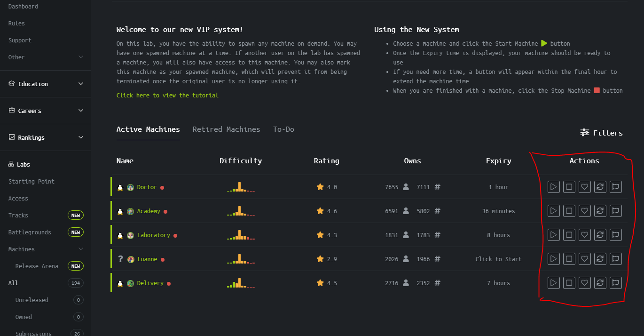Stop the Academy machine with square icon
644x336 pixels.
coord(569,211)
